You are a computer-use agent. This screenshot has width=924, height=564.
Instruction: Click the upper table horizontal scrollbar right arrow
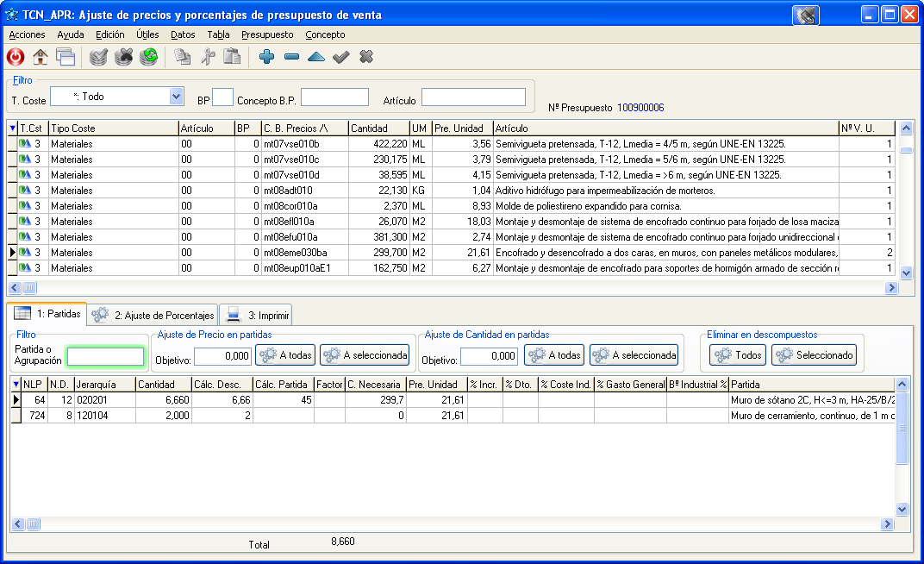pos(891,287)
